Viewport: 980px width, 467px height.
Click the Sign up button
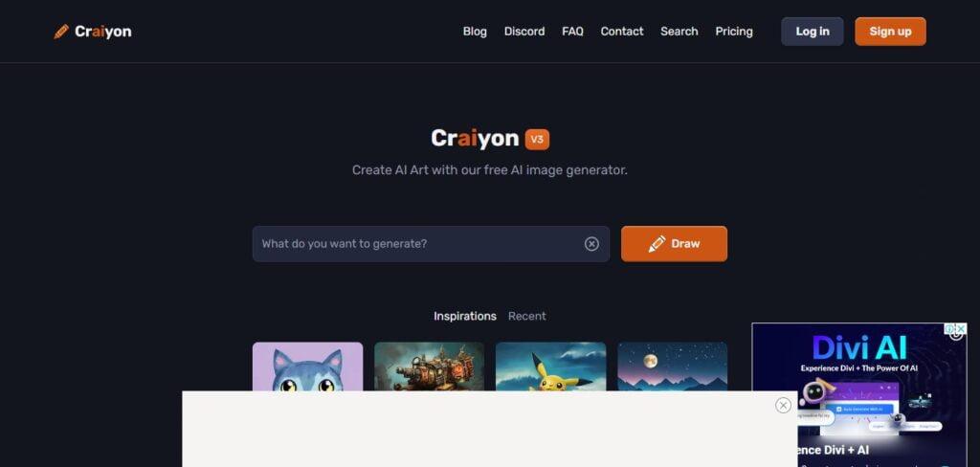point(890,32)
